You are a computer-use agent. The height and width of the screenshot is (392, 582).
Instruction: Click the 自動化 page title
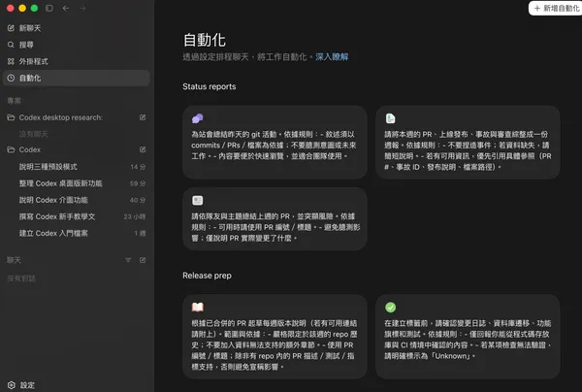click(205, 40)
